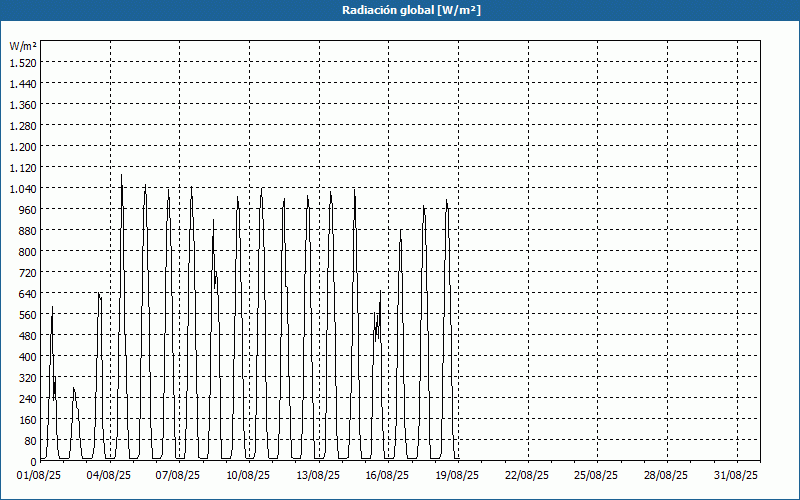Screen dimensions: 800x500
Task: Click the 31/08/25 date label
Action: click(736, 476)
